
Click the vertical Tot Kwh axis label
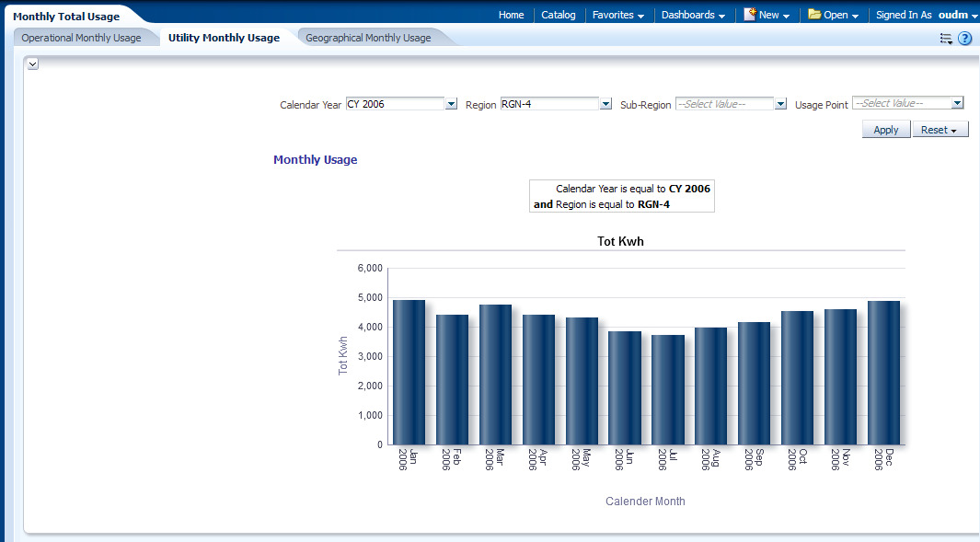tap(342, 356)
